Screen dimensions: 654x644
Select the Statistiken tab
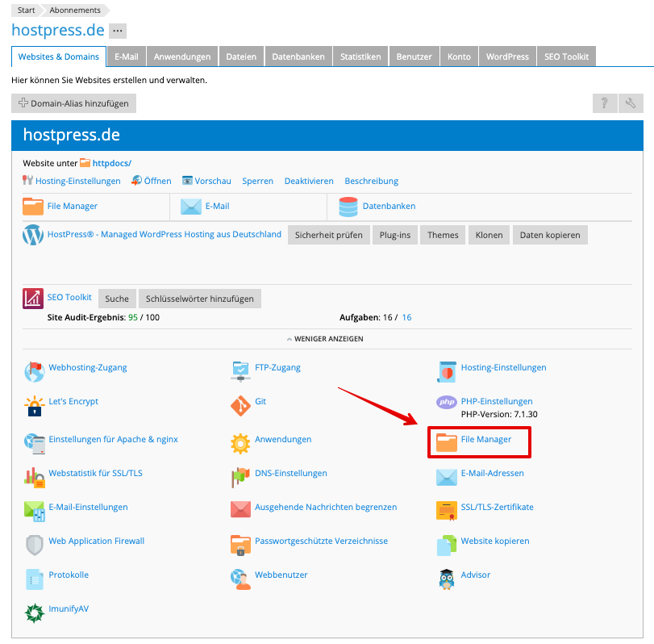(x=360, y=56)
